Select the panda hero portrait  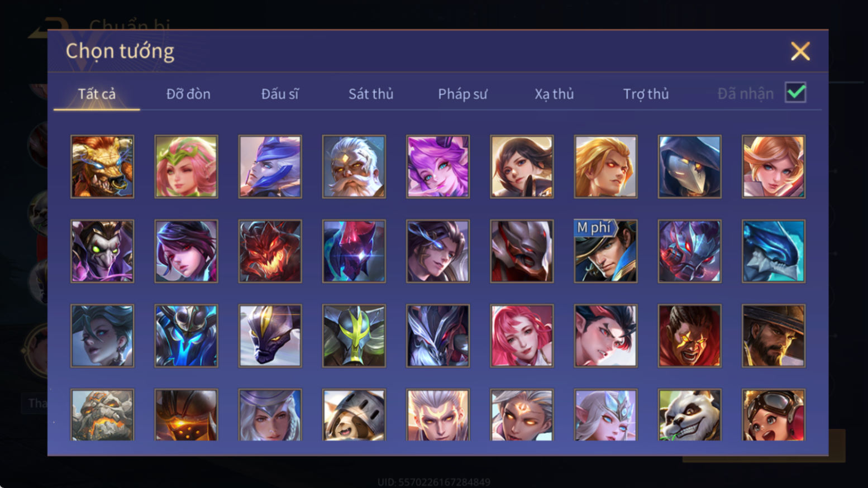point(690,415)
